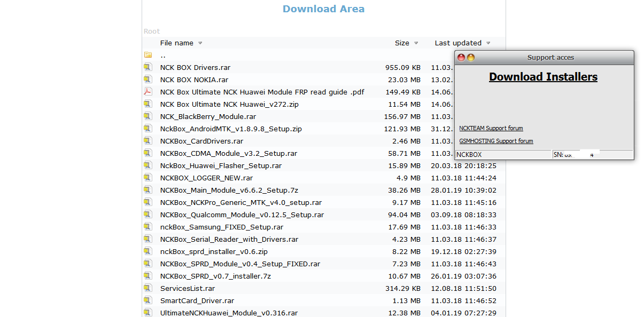The image size is (644, 317).
Task: Click the Root breadcrumb
Action: (152, 31)
